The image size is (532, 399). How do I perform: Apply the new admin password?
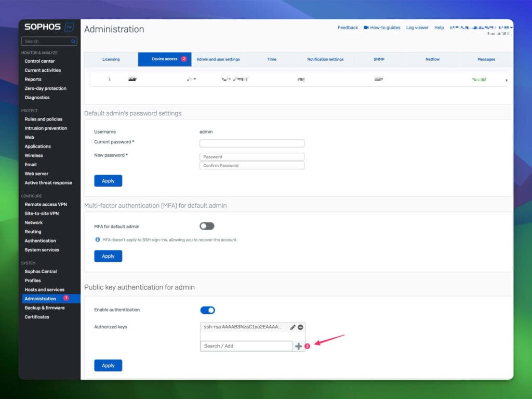pos(108,180)
